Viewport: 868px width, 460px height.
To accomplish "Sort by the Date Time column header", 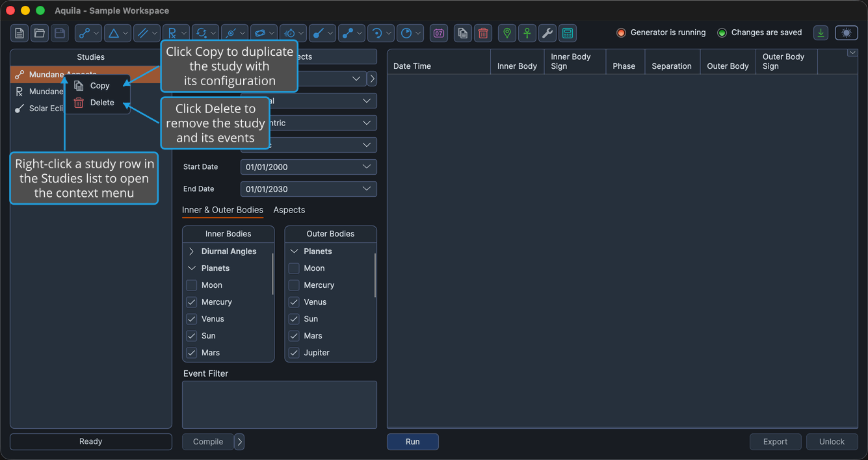I will tap(439, 62).
